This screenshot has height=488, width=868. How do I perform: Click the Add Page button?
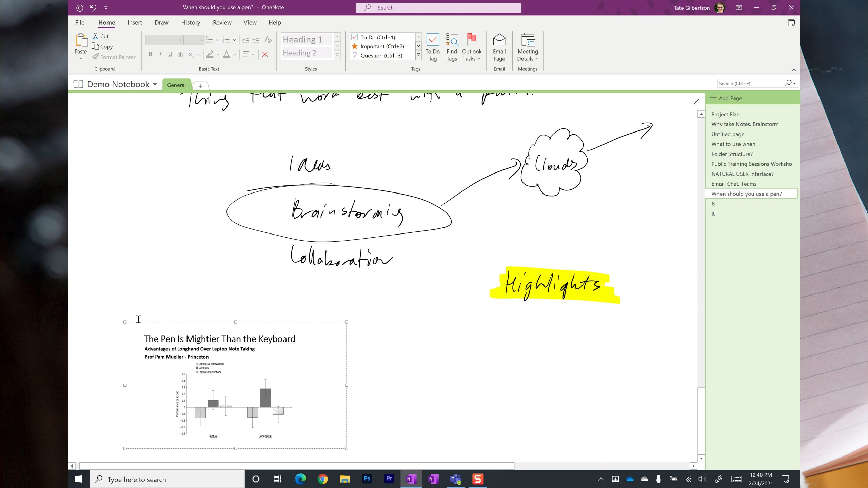coord(730,98)
